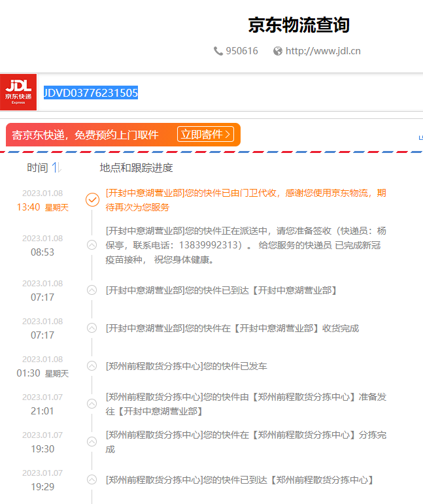Click the 京东物流查询 page title
Image resolution: width=423 pixels, height=504 pixels.
[299, 25]
